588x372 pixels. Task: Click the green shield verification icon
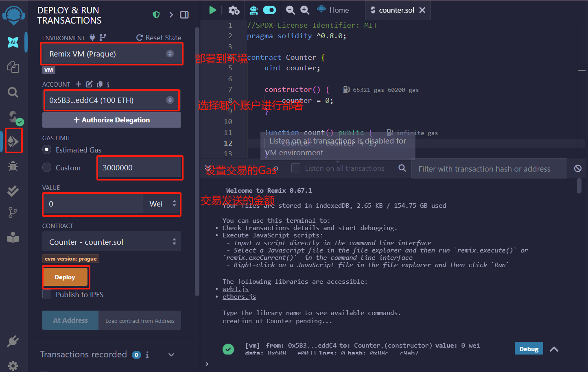[156, 15]
